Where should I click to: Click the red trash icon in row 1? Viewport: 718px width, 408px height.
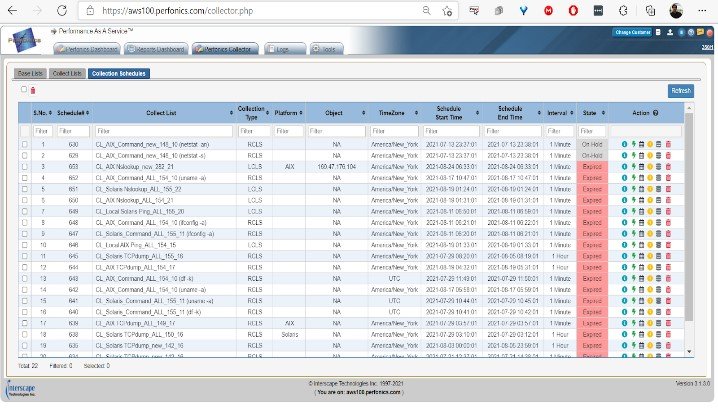point(669,145)
